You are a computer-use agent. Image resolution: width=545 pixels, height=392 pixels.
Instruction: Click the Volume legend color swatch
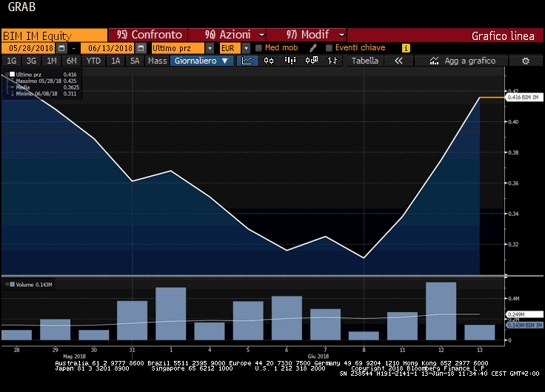tap(9, 285)
